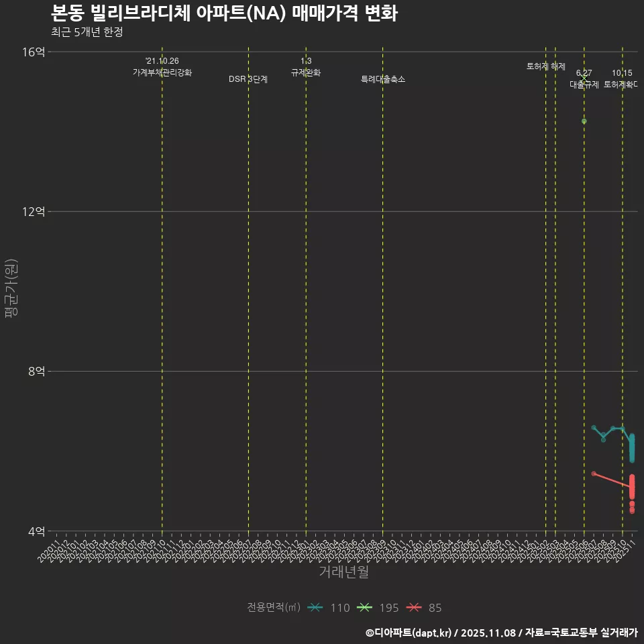The image size is (644, 644).
Task: Click the green 195㎡ data point on chart
Action: [583, 121]
